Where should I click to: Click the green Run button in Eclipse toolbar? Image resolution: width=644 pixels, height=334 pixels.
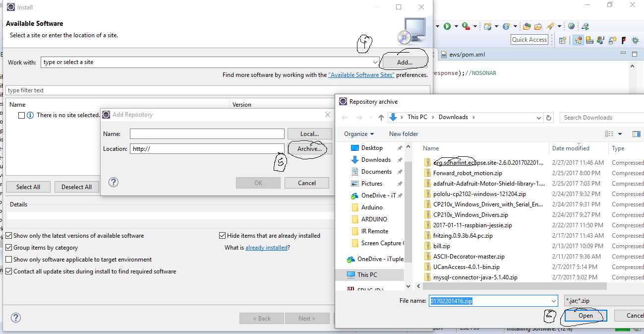(447, 26)
